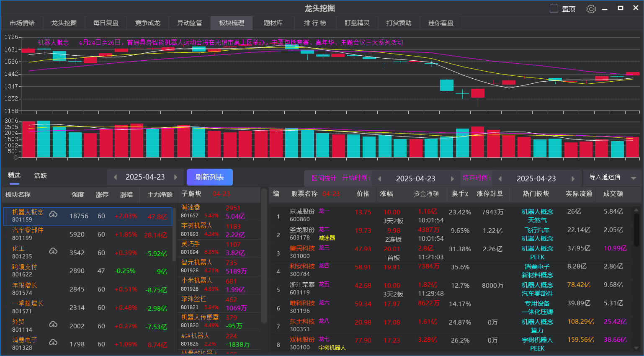Viewport: 644px width, 356px height.
Task: Go to previous day in sector list date
Action: [115, 177]
